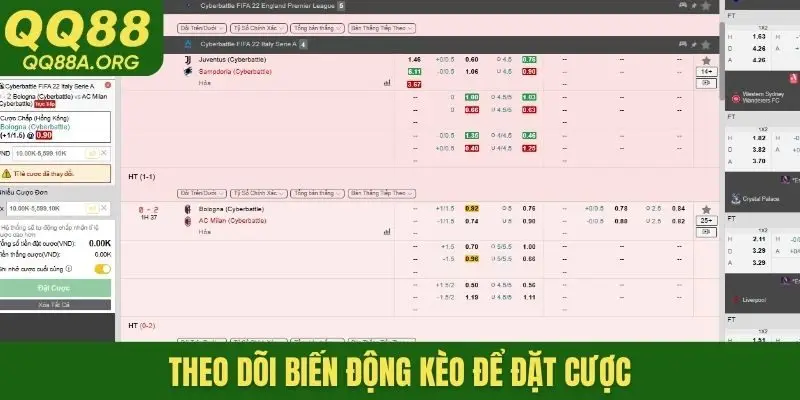Open Sampdoria (Cyberbattle) team link

click(235, 72)
